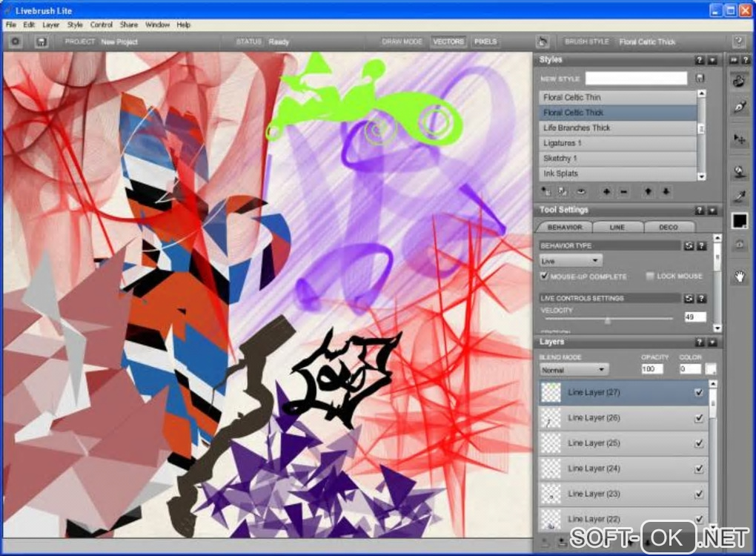Open the Blend Mode 'Normal' dropdown
Image resolution: width=756 pixels, height=556 pixels.
click(573, 370)
